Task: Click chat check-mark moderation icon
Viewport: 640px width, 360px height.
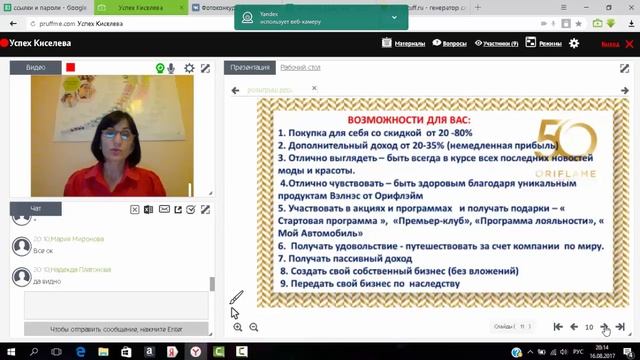Action: pos(191,209)
